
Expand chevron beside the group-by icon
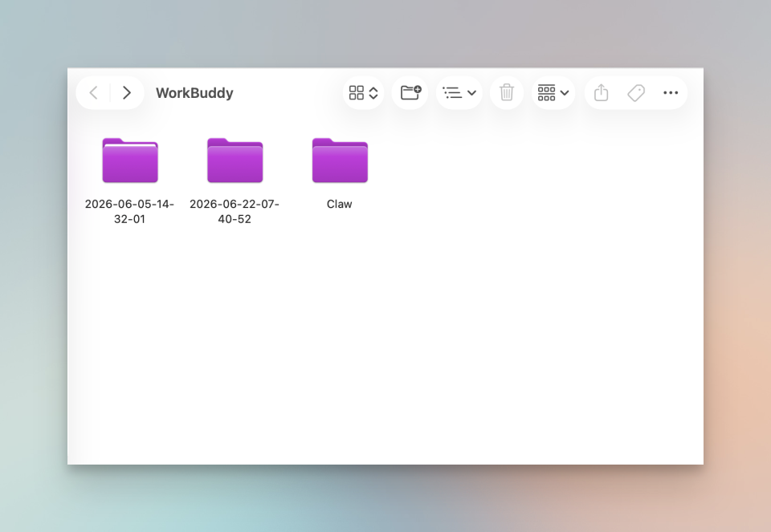[x=565, y=93]
